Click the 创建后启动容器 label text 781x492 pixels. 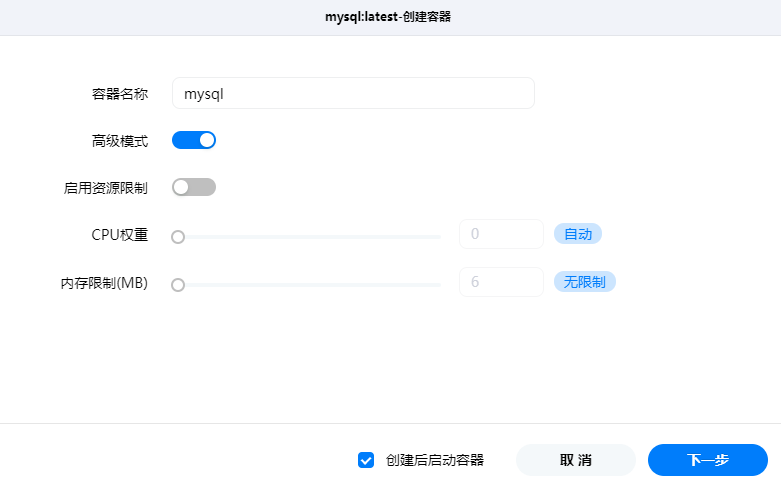(435, 460)
